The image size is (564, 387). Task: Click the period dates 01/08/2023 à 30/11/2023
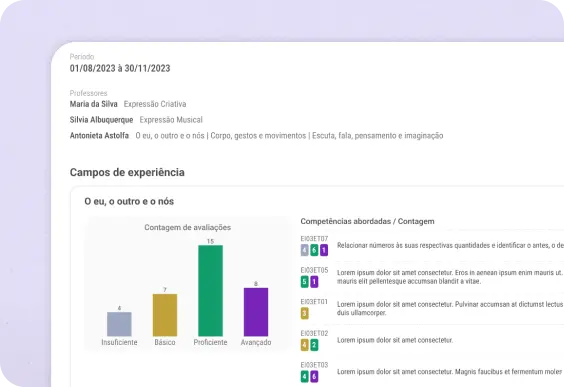pyautogui.click(x=120, y=68)
